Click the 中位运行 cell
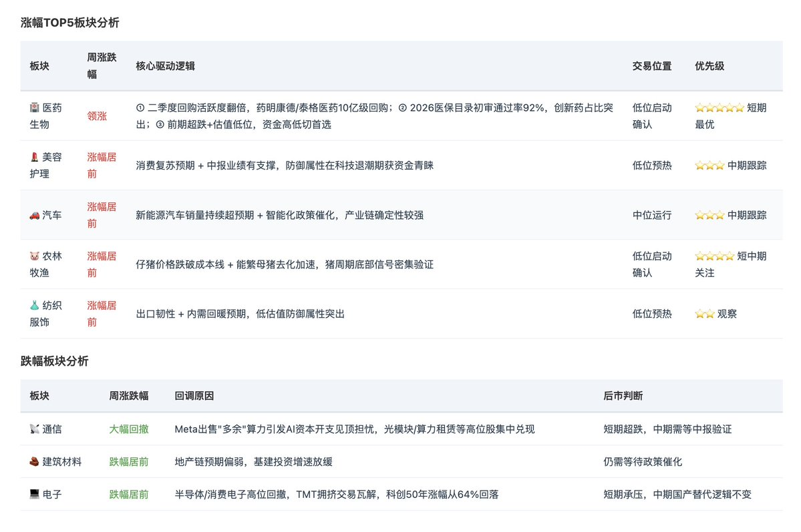801x532 pixels. tap(652, 216)
